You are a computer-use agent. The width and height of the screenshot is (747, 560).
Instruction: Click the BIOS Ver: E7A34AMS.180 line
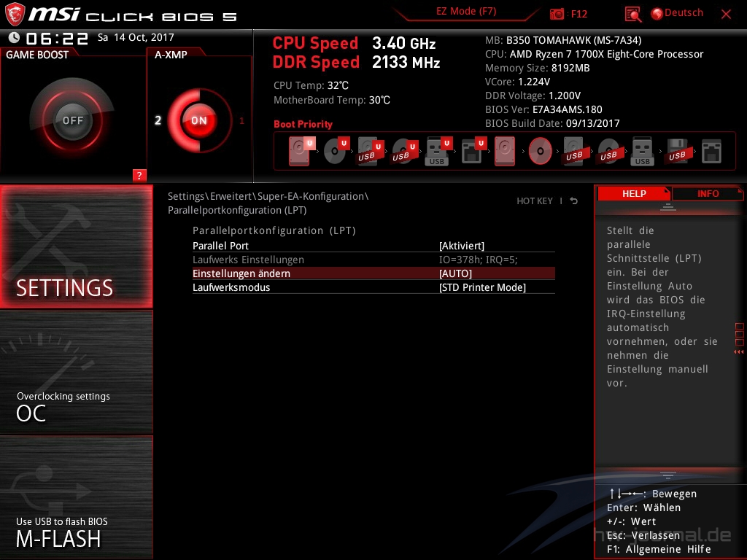pyautogui.click(x=543, y=109)
